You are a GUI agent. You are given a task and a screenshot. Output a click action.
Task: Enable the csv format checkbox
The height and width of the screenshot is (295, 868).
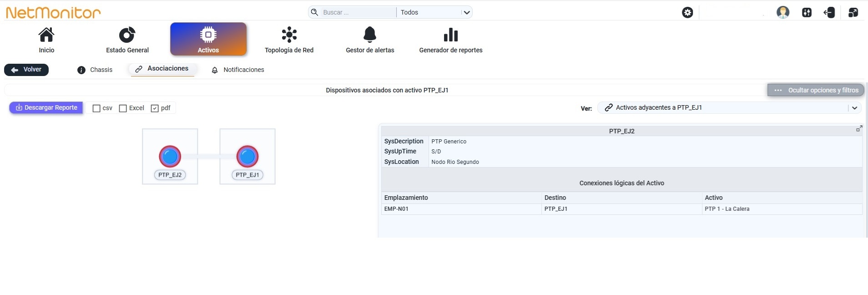pyautogui.click(x=96, y=108)
